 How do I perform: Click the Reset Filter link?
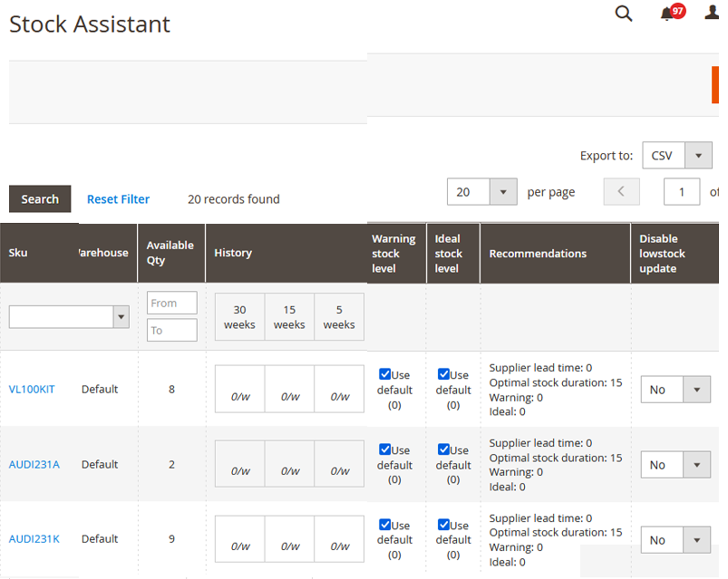point(118,199)
